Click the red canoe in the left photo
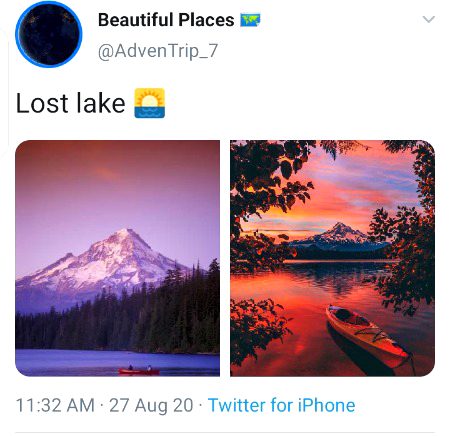 coord(139,370)
